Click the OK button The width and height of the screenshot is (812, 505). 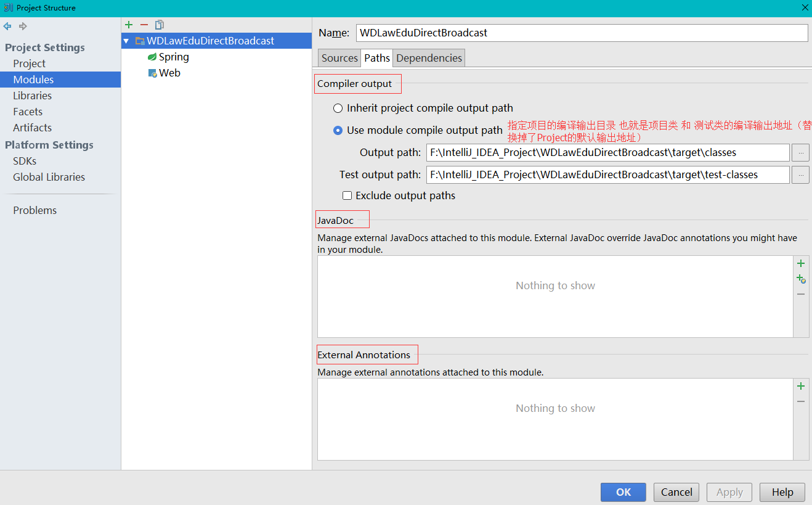pos(623,492)
